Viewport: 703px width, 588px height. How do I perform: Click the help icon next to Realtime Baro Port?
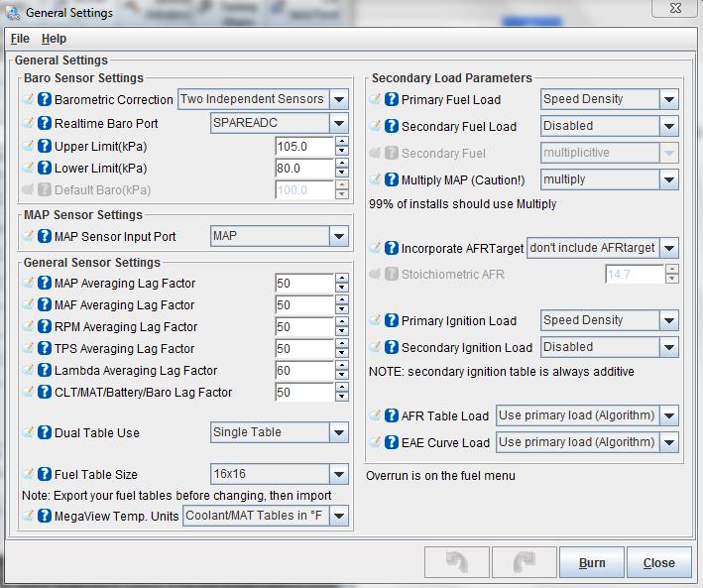coord(45,124)
